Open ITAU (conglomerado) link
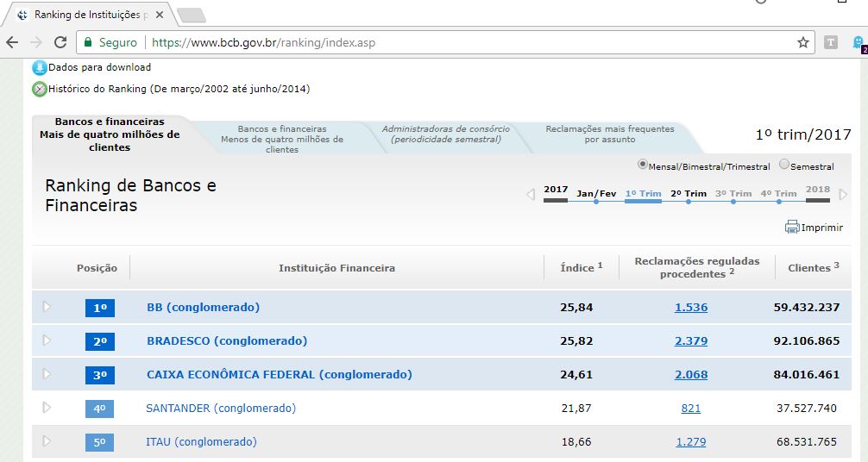The image size is (868, 462). point(202,442)
